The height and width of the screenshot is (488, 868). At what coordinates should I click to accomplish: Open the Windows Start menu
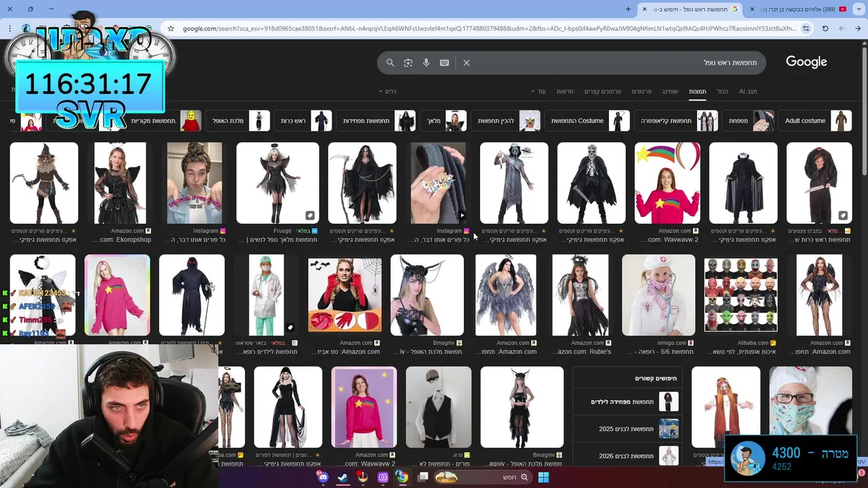click(x=543, y=477)
